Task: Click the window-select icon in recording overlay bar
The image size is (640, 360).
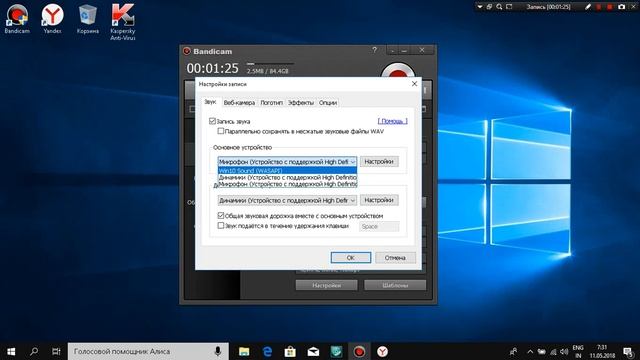Action: 489,7
